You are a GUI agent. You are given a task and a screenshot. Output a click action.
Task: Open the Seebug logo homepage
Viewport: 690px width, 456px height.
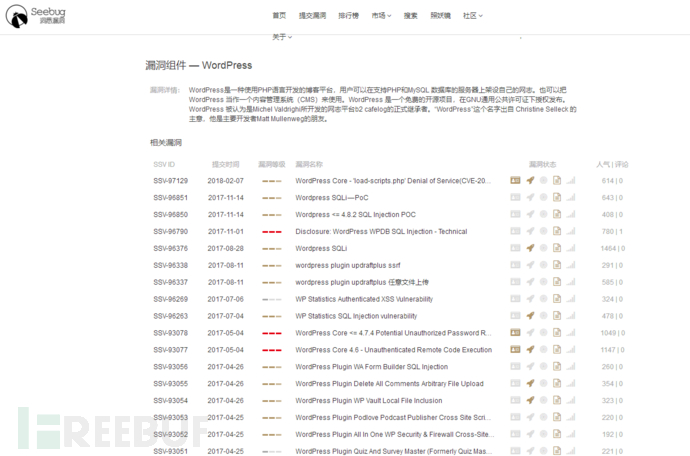pyautogui.click(x=36, y=16)
